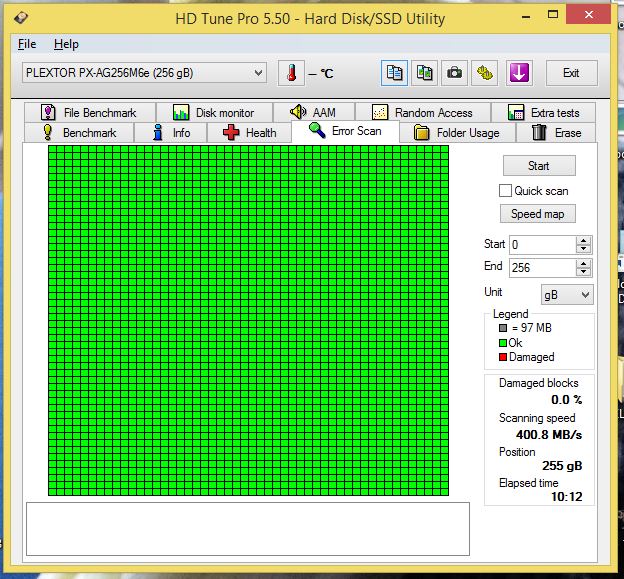
Task: Enable the Quick scan checkbox
Action: coord(505,191)
